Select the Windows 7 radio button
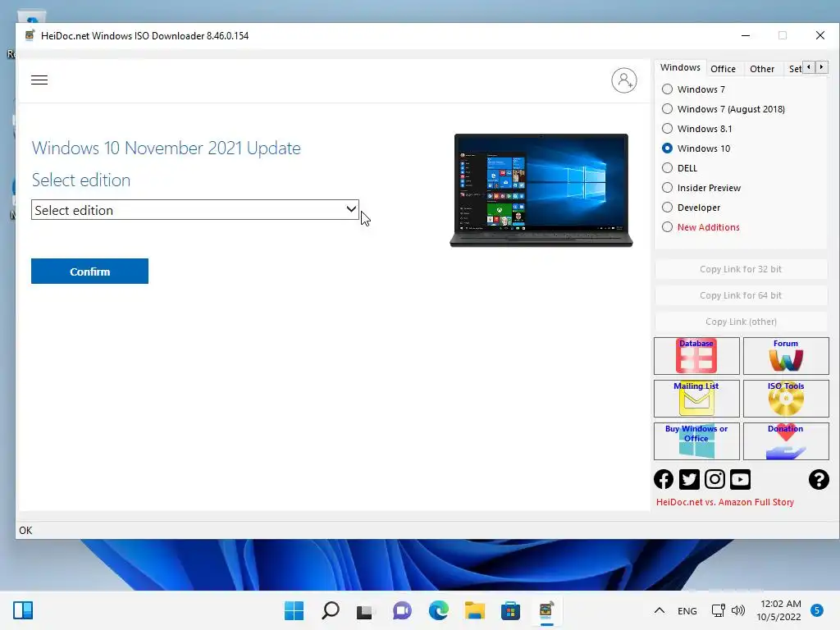 click(x=667, y=89)
